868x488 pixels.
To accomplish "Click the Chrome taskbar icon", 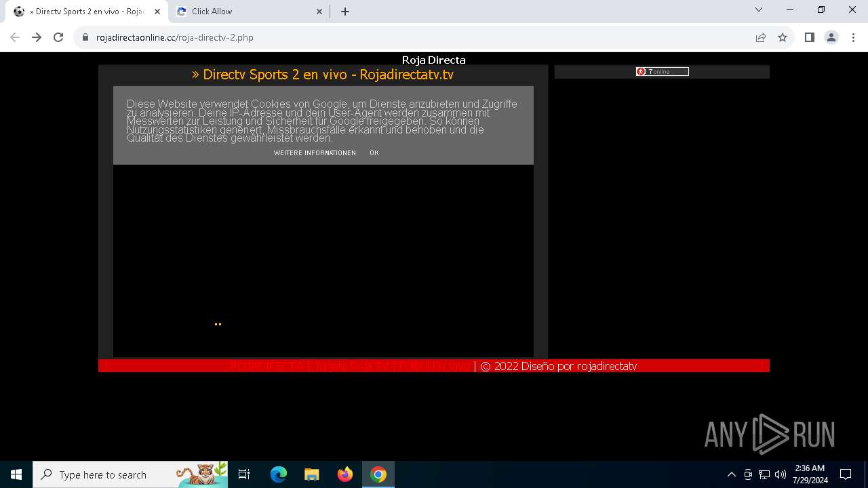I will 378,474.
